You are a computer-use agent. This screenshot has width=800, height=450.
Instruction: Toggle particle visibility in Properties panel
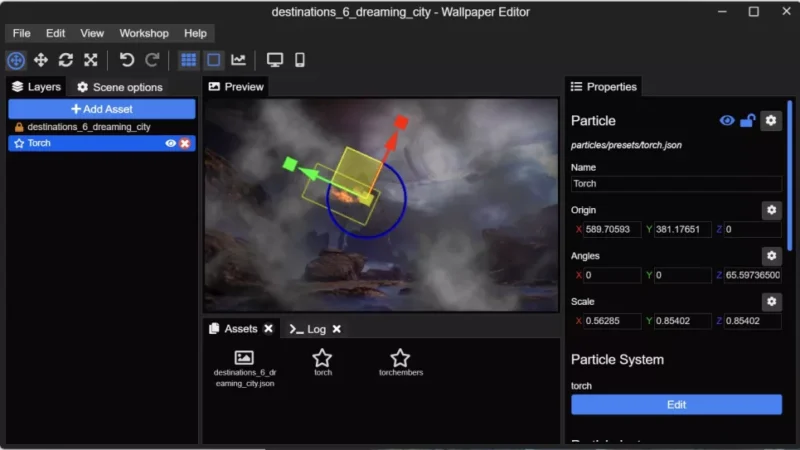[727, 121]
